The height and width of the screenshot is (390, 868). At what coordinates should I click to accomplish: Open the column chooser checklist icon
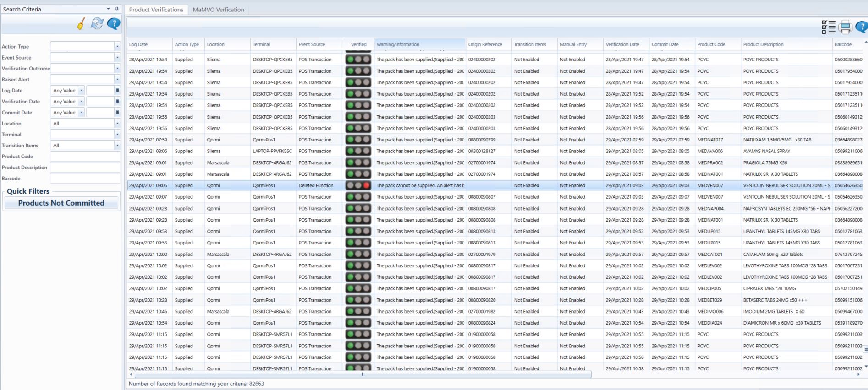coord(829,27)
